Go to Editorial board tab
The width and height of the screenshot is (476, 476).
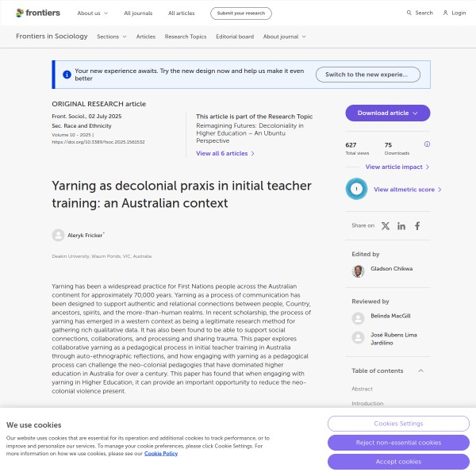coord(234,36)
